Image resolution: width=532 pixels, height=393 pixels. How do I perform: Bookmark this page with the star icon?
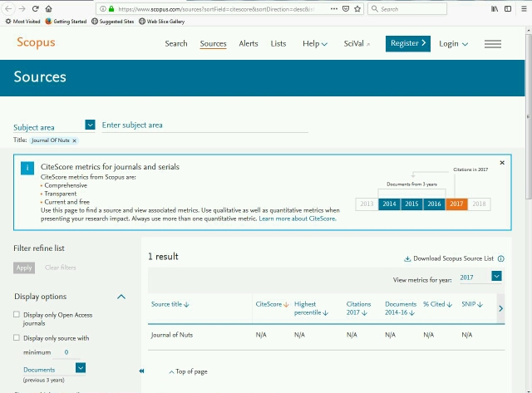(x=357, y=9)
